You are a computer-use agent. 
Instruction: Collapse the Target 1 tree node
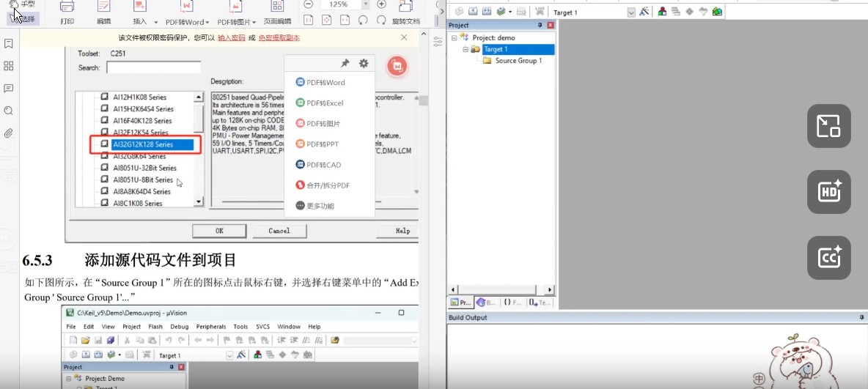pos(466,49)
